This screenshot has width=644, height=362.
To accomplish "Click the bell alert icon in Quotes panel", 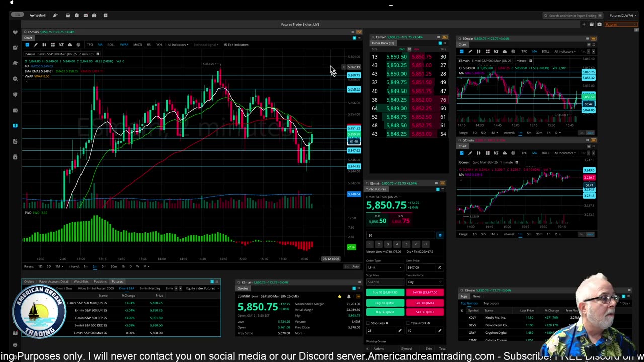I will pyautogui.click(x=348, y=296).
